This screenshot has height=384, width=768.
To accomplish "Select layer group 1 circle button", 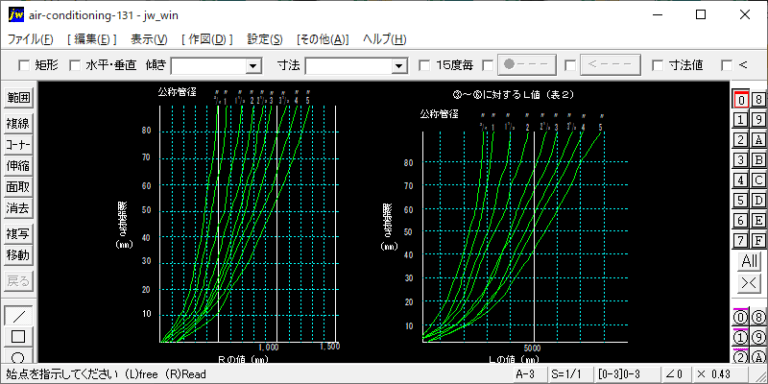I will click(x=741, y=337).
